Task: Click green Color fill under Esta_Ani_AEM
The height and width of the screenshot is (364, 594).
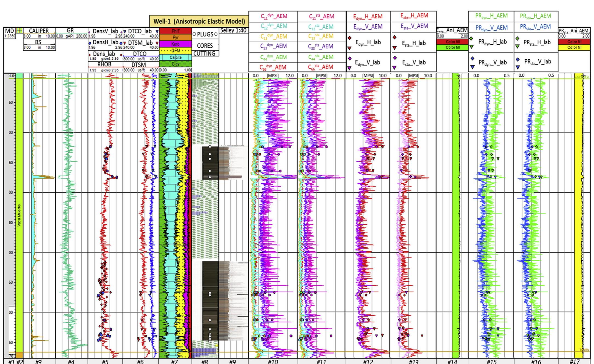Action: 452,47
